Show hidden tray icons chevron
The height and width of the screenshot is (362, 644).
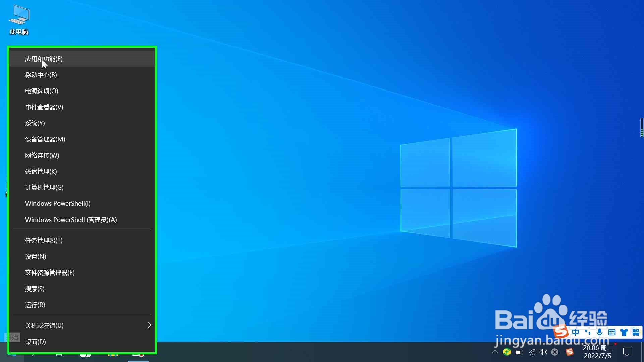[495, 352]
